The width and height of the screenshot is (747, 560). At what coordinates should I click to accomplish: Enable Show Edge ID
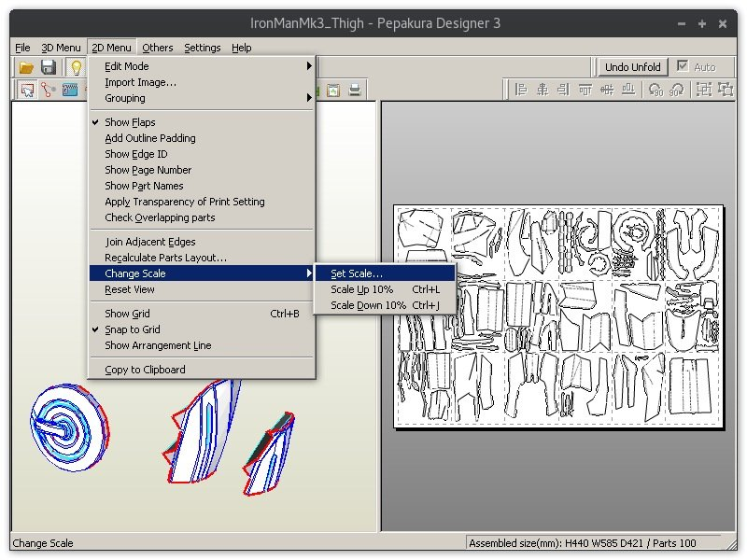pos(202,154)
